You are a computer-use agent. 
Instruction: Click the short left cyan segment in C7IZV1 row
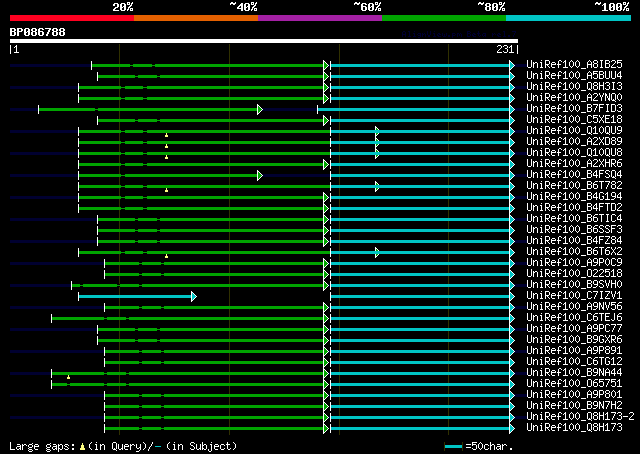[138, 296]
